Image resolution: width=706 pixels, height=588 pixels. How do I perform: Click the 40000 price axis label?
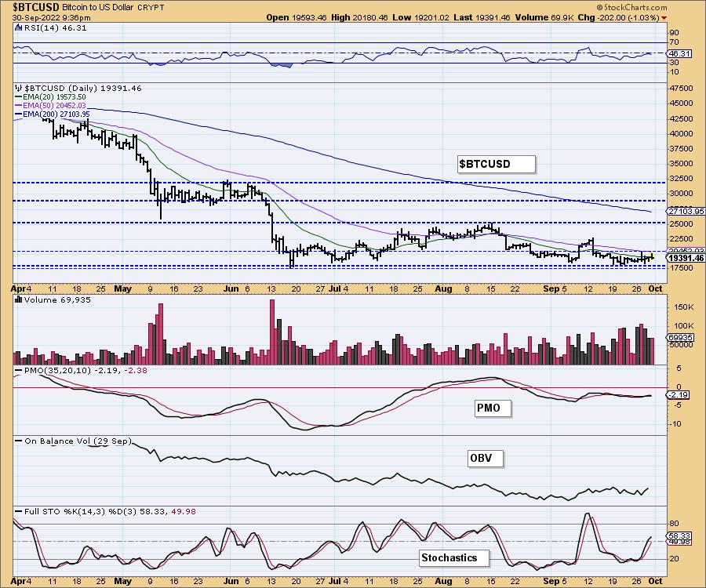(x=682, y=133)
